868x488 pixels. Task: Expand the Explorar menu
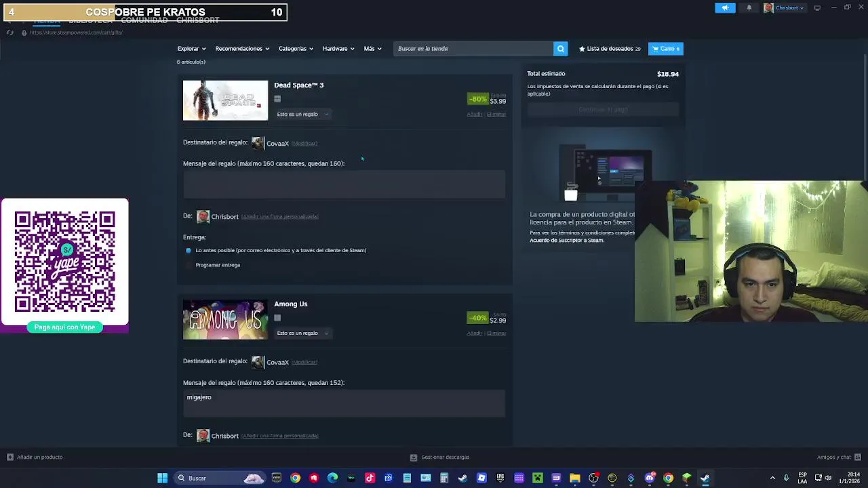point(191,49)
